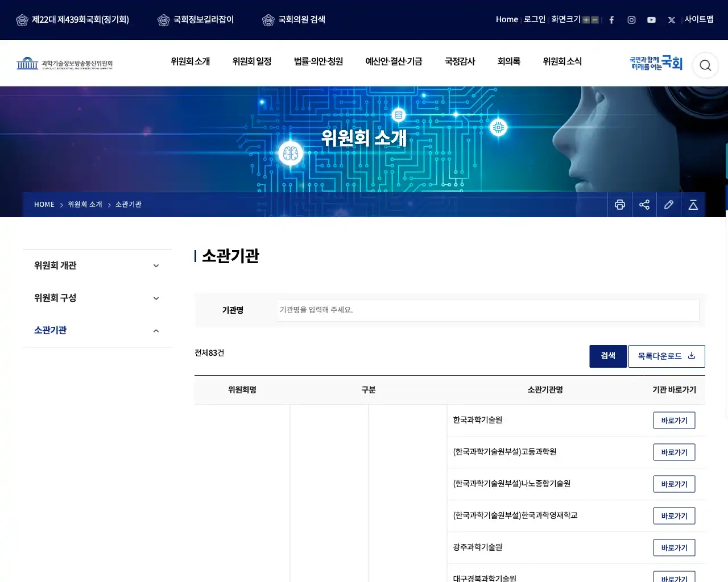The height and width of the screenshot is (582, 728).
Task: Click the emblem beside 국회의원 검색
Action: click(x=268, y=20)
